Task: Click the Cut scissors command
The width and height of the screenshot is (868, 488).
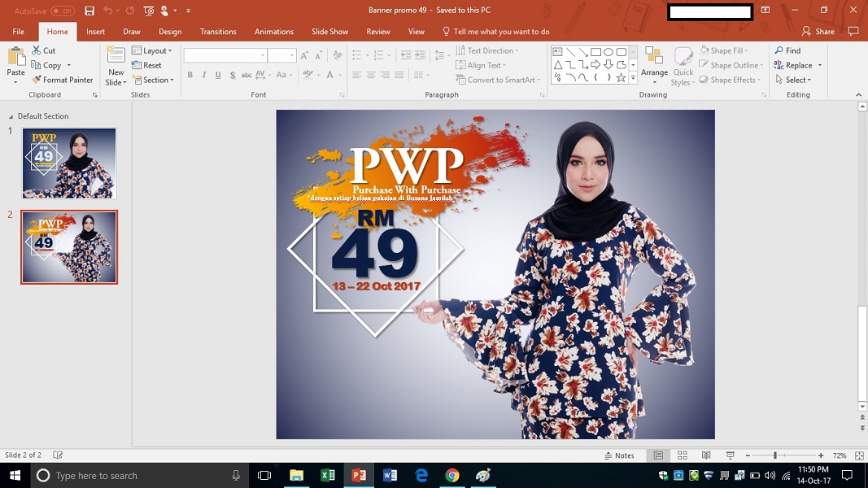Action: coord(44,50)
